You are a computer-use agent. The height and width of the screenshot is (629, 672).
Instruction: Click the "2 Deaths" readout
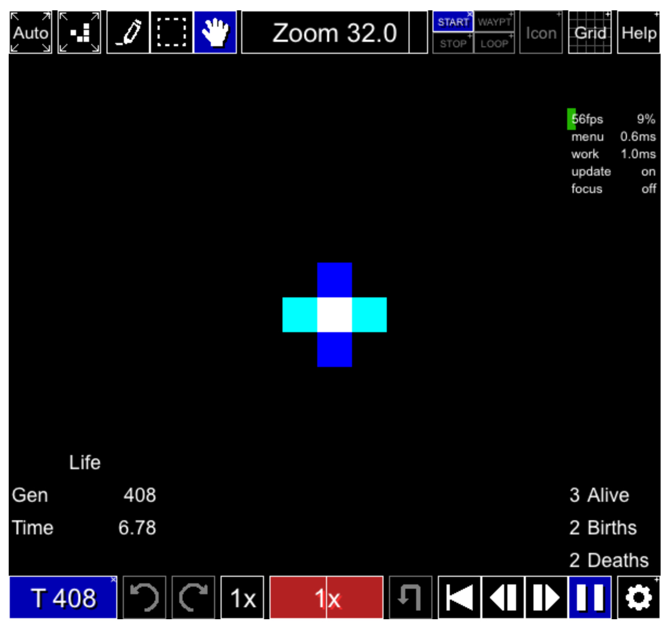[609, 561]
